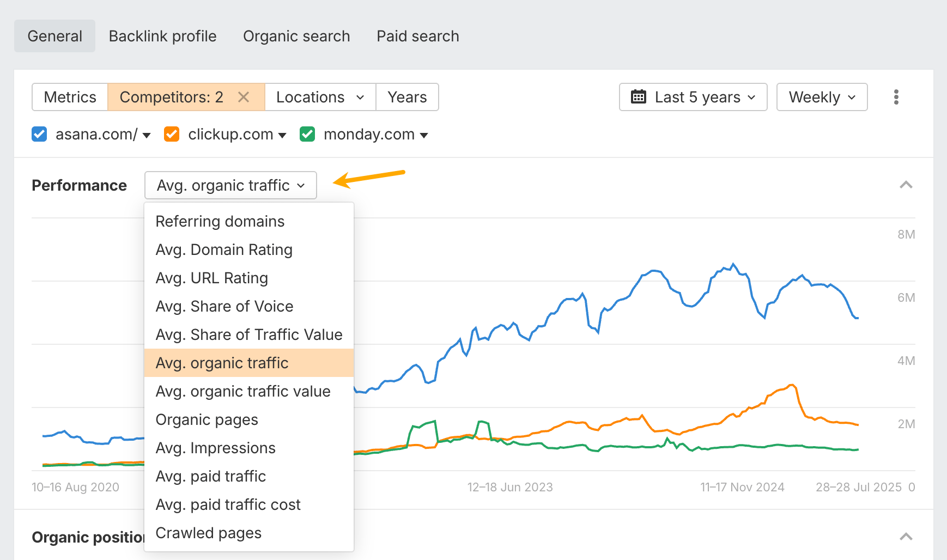The width and height of the screenshot is (947, 560).
Task: Open the Locations dropdown
Action: (x=320, y=97)
